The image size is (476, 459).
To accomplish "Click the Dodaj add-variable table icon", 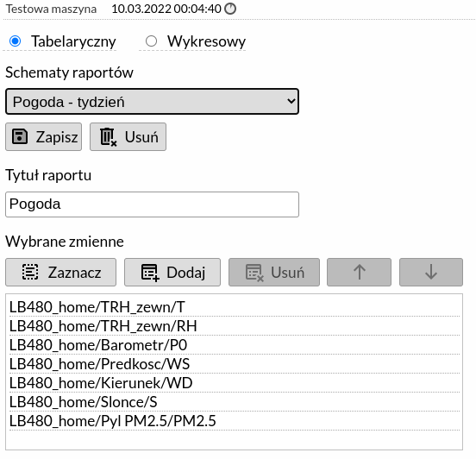I will pos(150,273).
